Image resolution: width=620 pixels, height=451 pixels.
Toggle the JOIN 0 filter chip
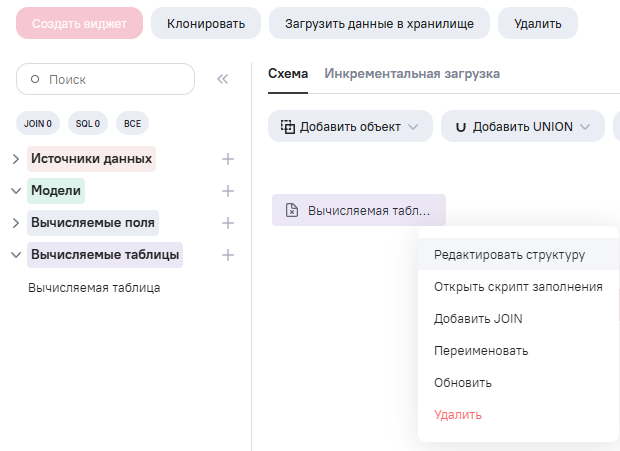38,123
